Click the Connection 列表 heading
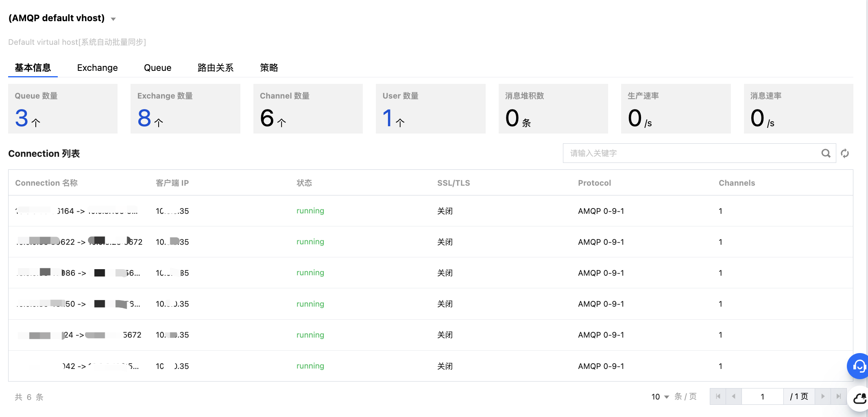868x417 pixels. point(44,154)
